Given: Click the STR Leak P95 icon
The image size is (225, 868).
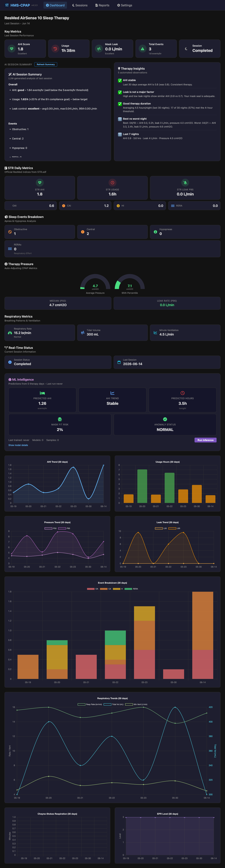Looking at the screenshot, I should [x=185, y=183].
